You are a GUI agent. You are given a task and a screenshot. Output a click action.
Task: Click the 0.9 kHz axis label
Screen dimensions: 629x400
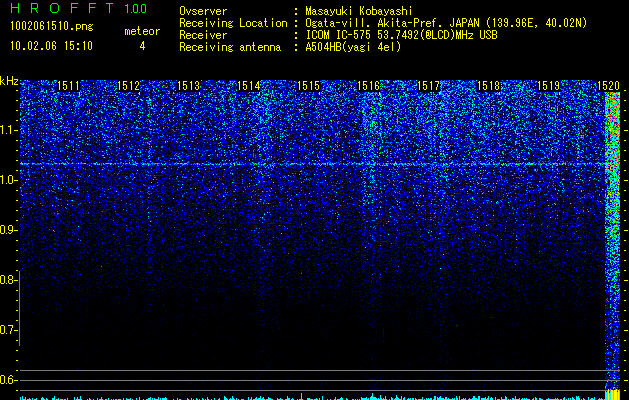click(9, 230)
